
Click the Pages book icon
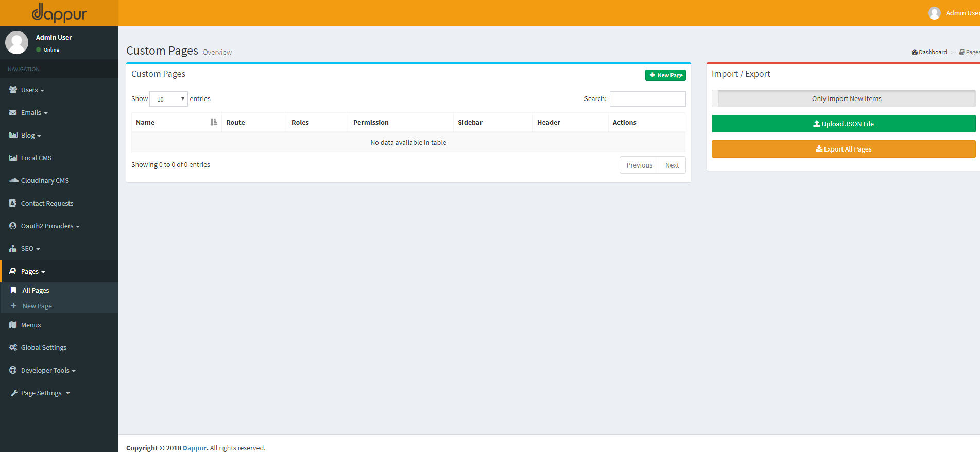pos(13,271)
